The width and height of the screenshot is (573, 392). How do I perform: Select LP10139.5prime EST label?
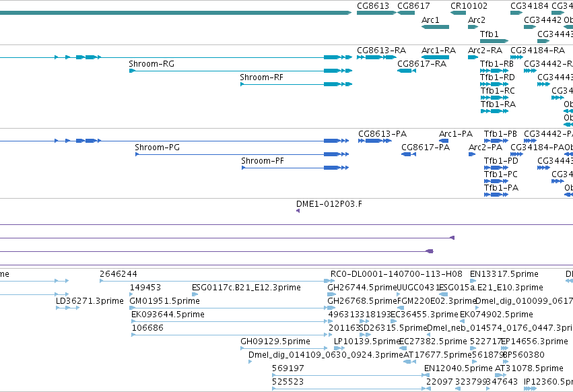point(367,341)
